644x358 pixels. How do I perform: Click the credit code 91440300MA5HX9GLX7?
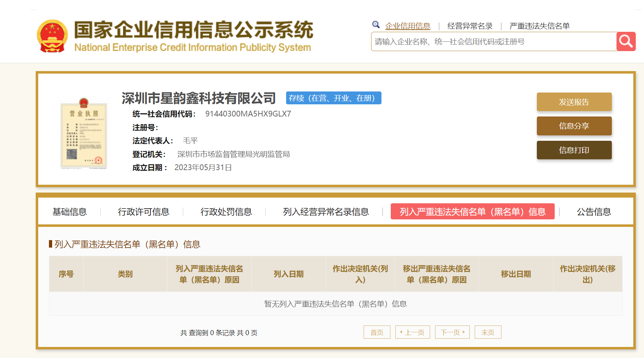coord(248,114)
